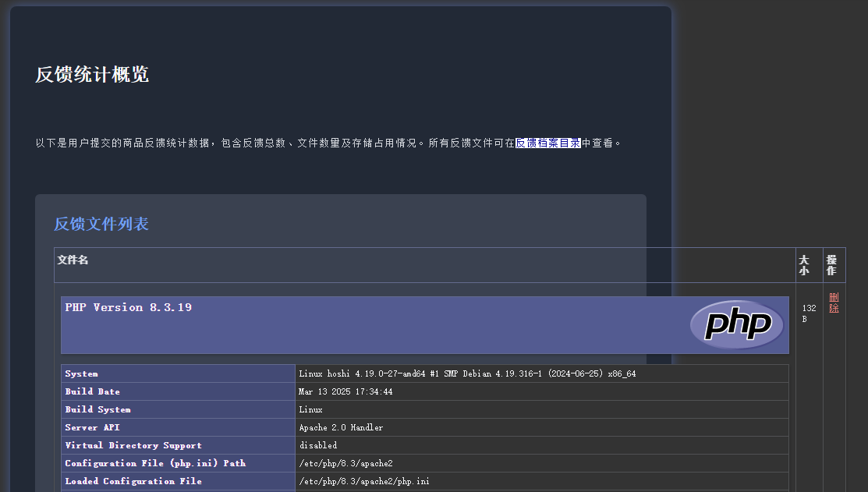This screenshot has width=868, height=492.
Task: Click the PHP logo image
Action: coord(736,324)
